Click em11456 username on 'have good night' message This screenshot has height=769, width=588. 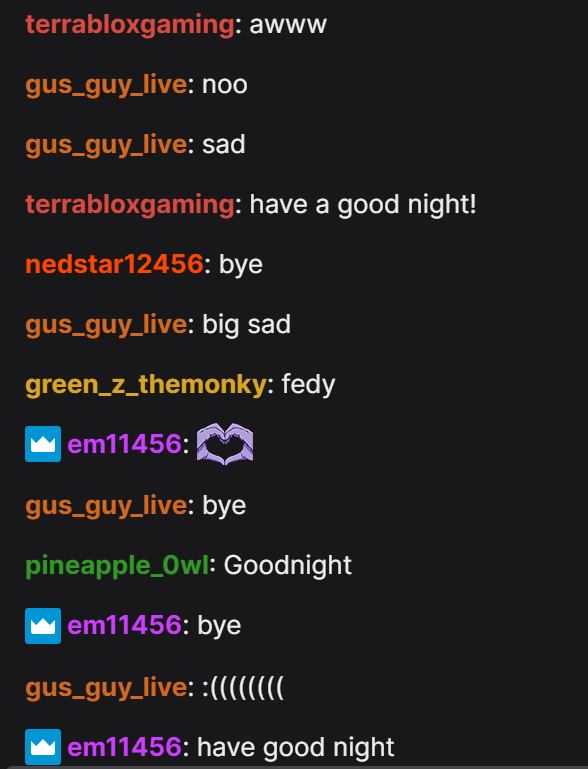[x=125, y=747]
